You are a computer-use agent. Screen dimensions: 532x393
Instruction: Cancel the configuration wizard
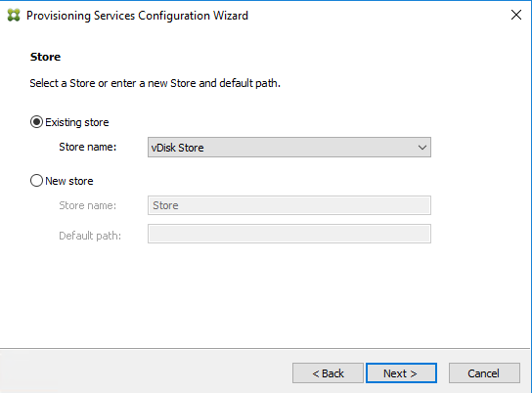tap(484, 373)
